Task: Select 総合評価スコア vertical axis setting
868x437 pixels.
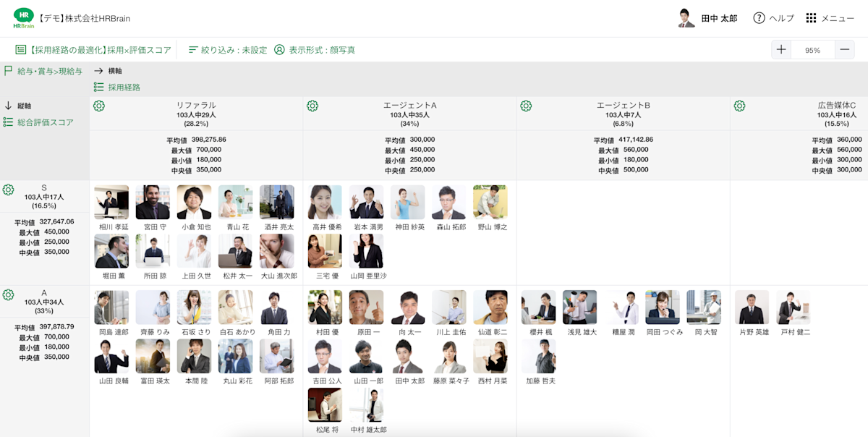Action: (x=38, y=122)
